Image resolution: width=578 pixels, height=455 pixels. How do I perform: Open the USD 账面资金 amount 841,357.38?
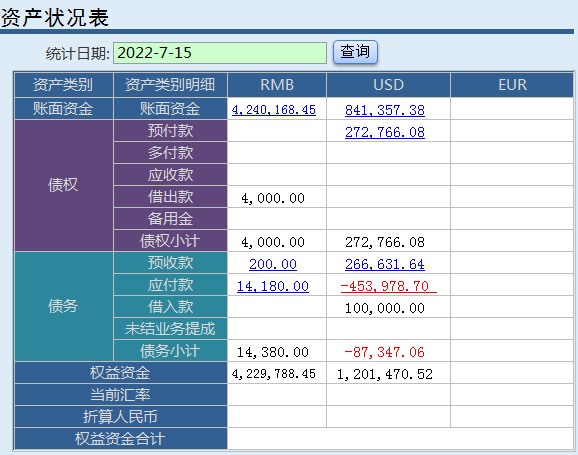pos(384,110)
